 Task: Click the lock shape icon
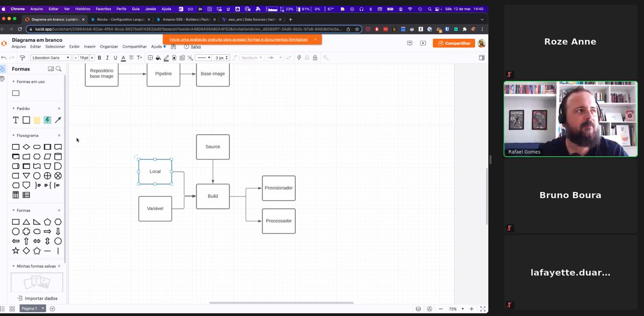pyautogui.click(x=315, y=57)
